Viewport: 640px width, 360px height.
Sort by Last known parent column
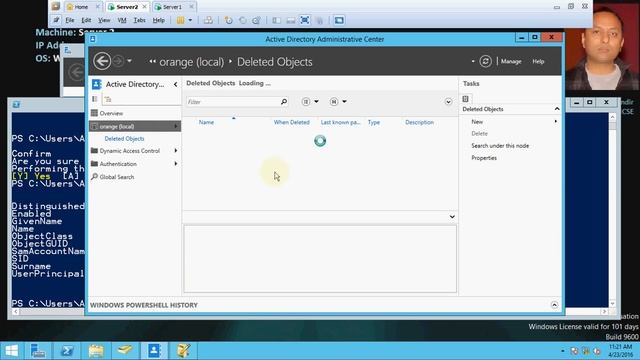340,122
